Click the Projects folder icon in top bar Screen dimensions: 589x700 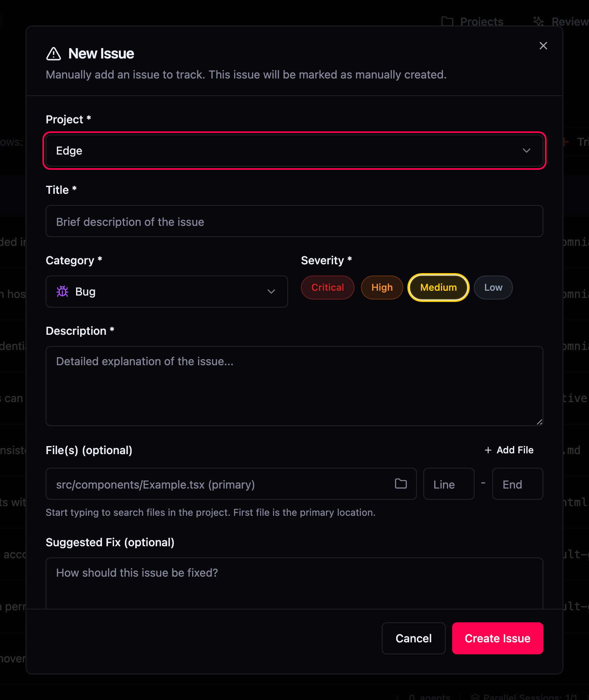coord(448,21)
